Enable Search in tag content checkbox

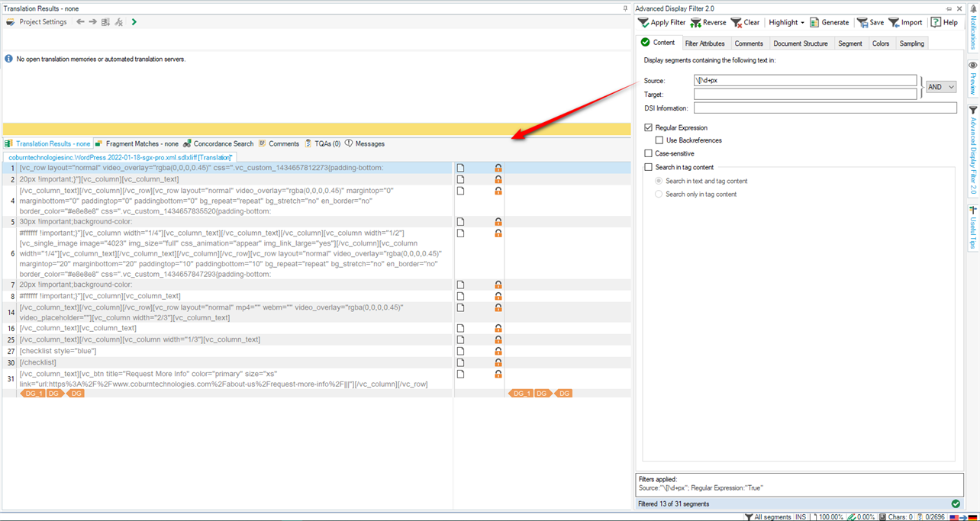tap(649, 167)
